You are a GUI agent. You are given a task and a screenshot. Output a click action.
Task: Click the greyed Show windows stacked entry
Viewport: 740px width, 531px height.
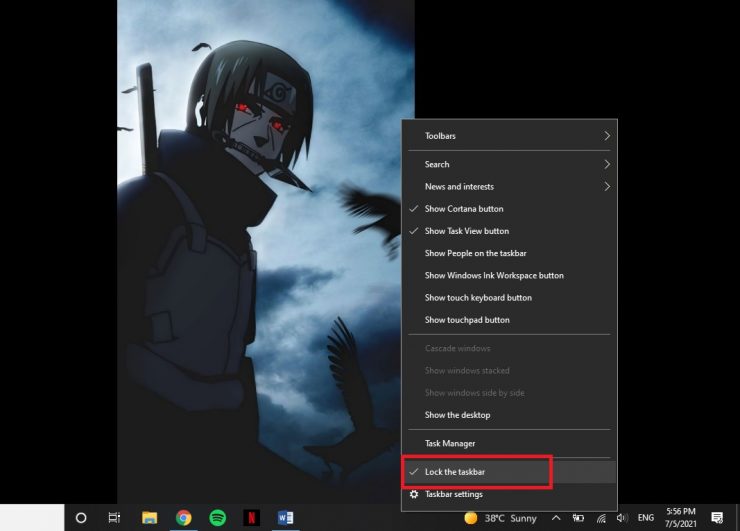pyautogui.click(x=509, y=371)
